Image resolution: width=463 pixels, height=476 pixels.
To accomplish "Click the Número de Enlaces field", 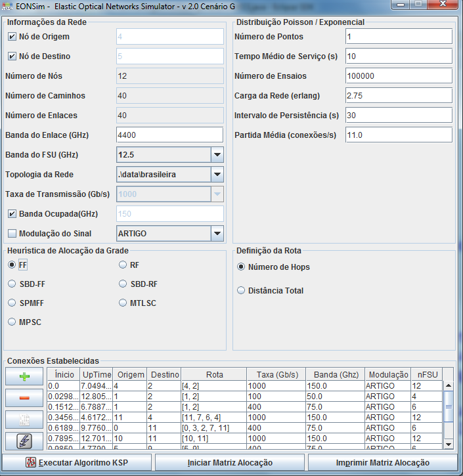I will point(169,116).
